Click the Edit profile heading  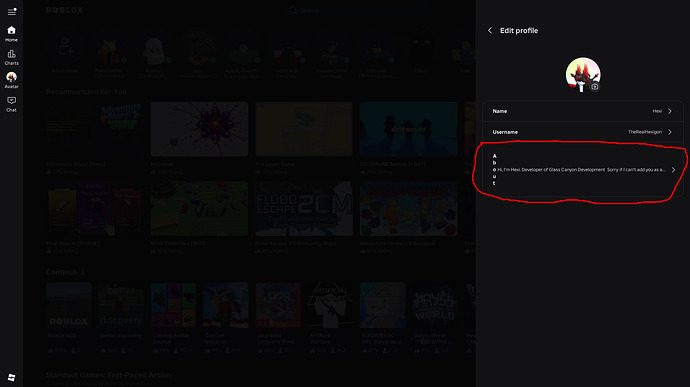[519, 30]
